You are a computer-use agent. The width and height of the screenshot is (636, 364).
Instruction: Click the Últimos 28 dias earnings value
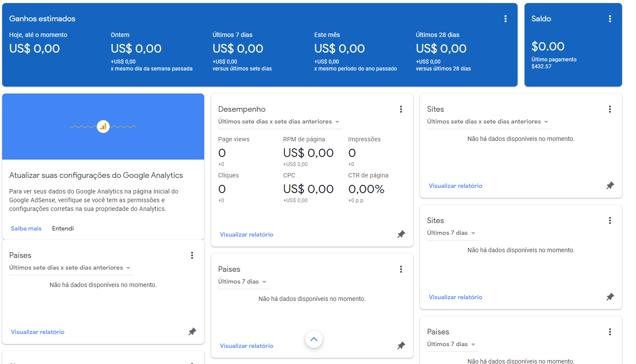click(441, 49)
